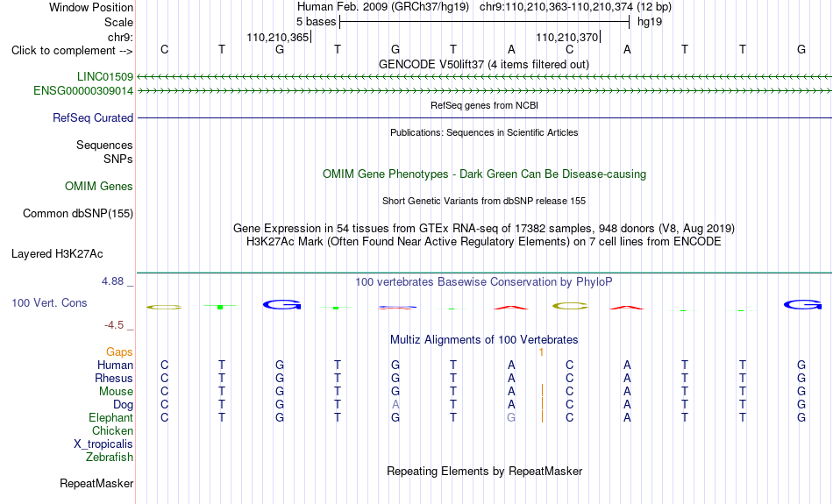833x504 pixels.
Task: Click the LINC01509 gene label
Action: point(105,76)
